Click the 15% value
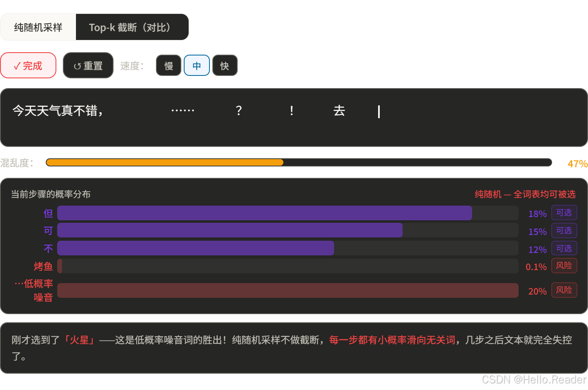Viewport: 588px width, 390px height. 537,232
